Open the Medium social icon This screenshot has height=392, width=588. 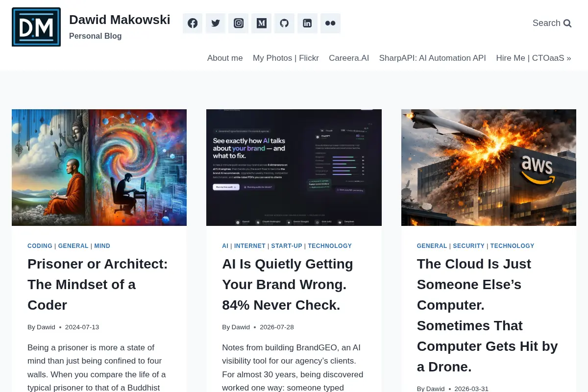(262, 23)
